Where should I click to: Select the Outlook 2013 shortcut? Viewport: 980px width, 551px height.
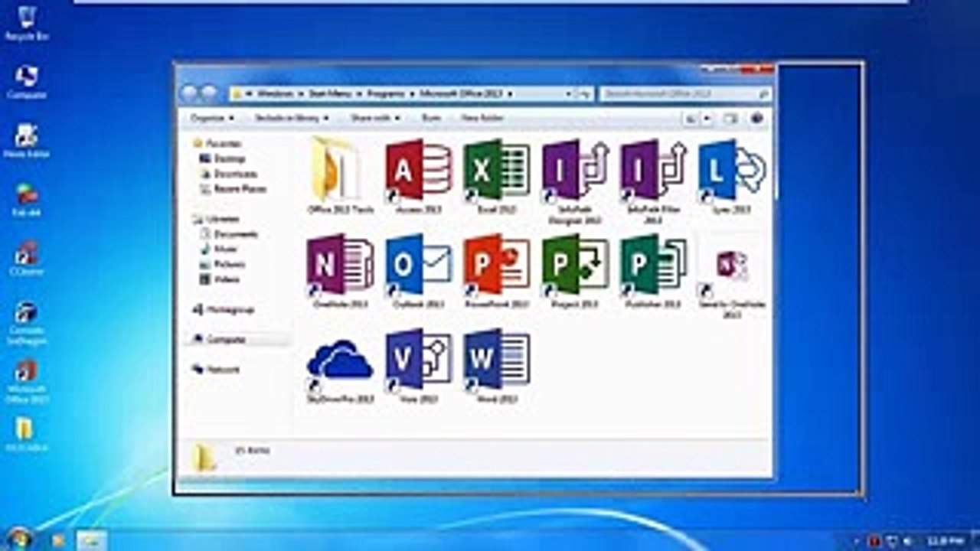click(418, 272)
